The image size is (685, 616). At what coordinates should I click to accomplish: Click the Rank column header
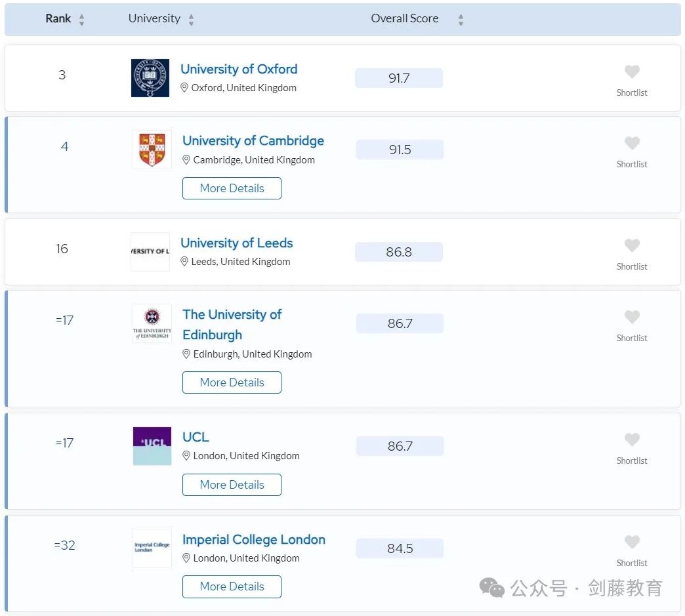point(58,18)
